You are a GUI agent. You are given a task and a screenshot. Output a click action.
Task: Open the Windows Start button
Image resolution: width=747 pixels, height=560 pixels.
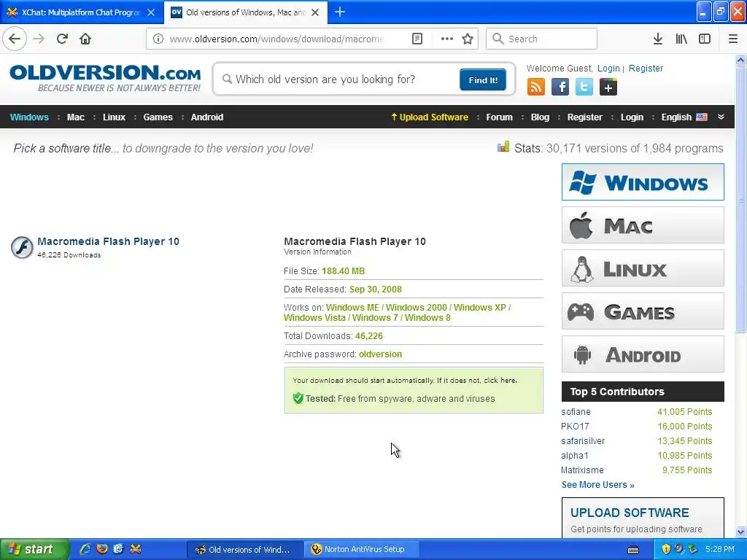pos(34,549)
